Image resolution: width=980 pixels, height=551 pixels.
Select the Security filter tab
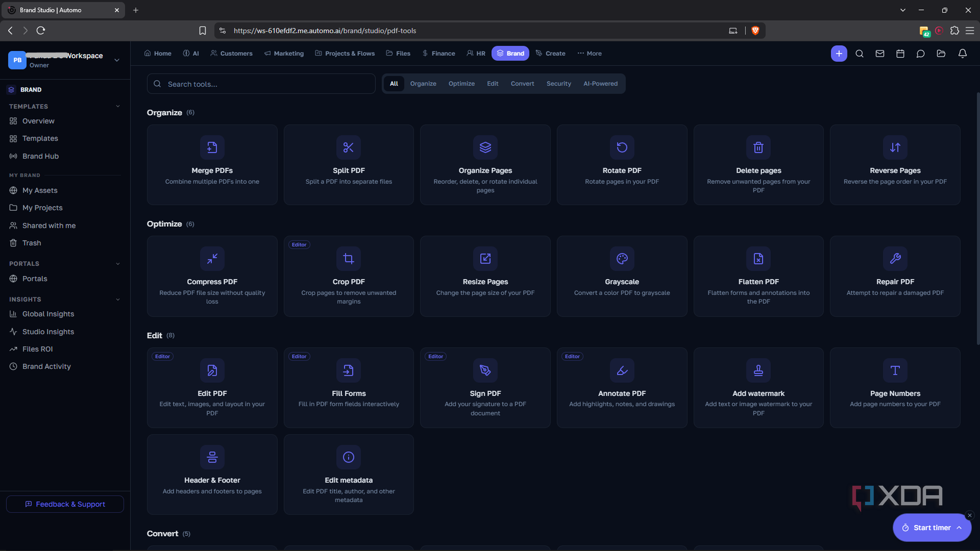click(x=559, y=84)
